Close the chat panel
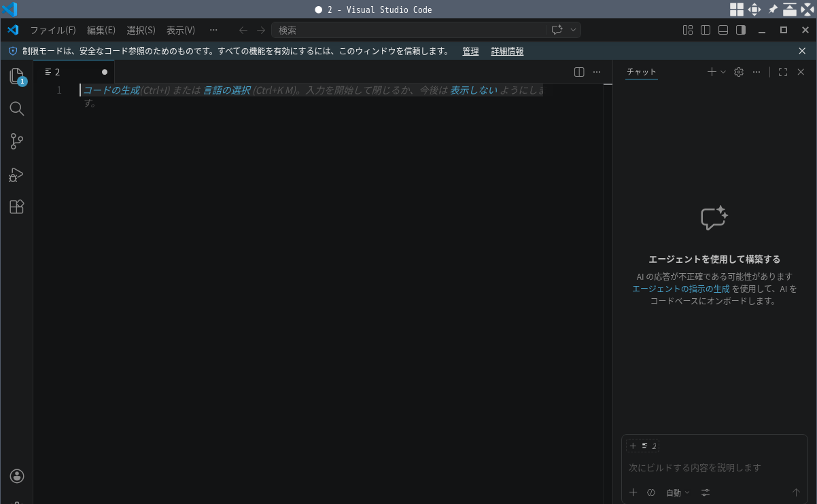 point(801,72)
